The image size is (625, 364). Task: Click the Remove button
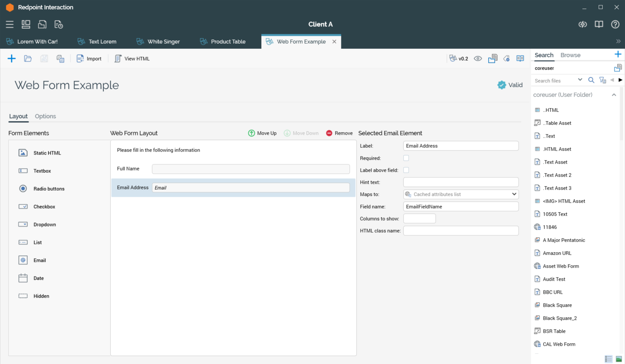[x=339, y=133]
